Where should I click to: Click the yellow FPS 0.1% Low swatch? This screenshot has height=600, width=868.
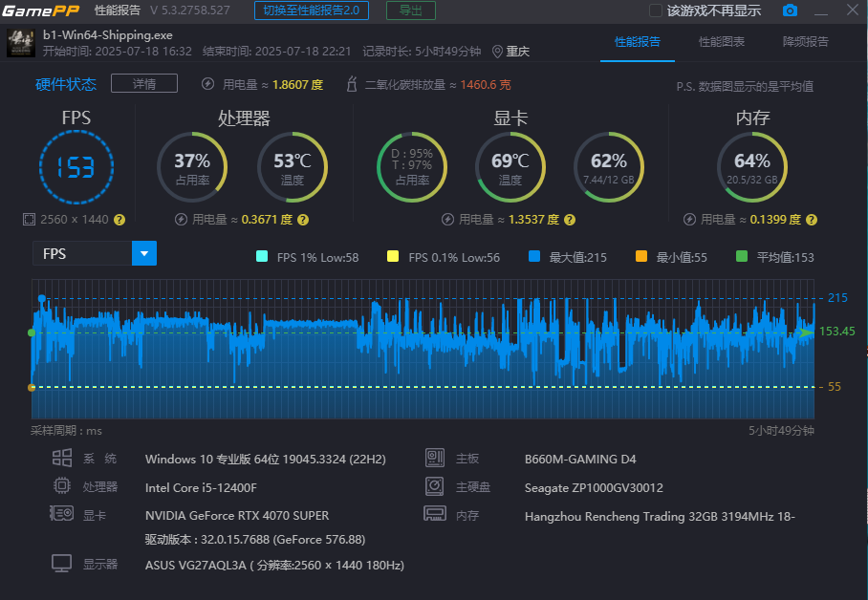pyautogui.click(x=393, y=256)
